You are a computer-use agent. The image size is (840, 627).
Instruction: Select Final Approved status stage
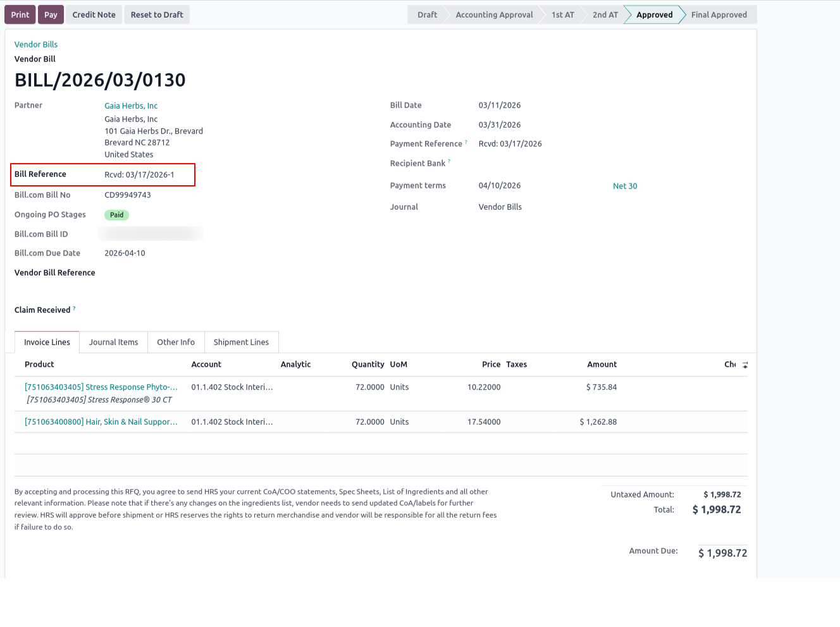pyautogui.click(x=719, y=15)
